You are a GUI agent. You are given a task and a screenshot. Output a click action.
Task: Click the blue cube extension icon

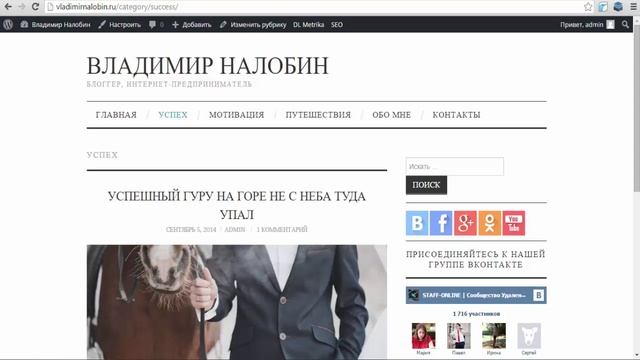tap(618, 7)
